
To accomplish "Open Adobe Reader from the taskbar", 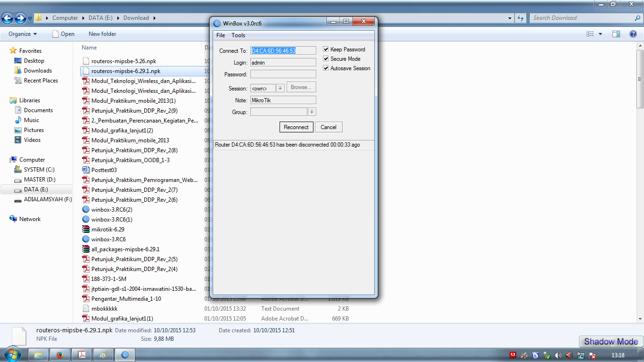I will pyautogui.click(x=81, y=355).
